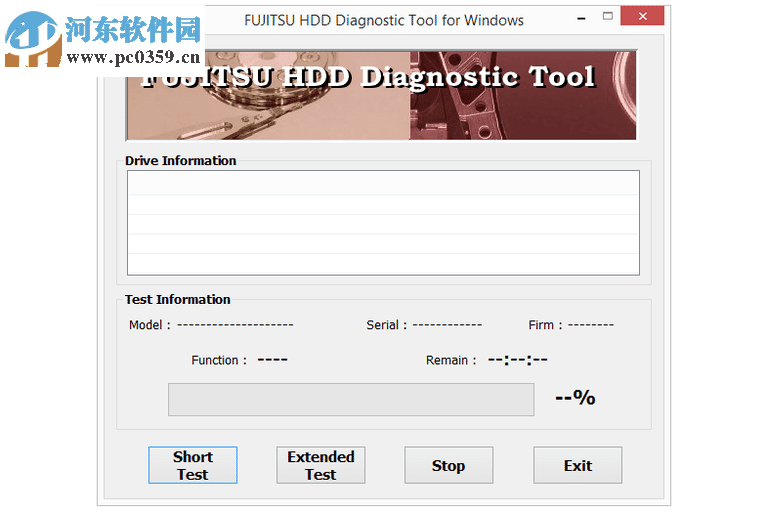Click the --% progress percentage
The width and height of the screenshot is (768, 512).
[576, 397]
